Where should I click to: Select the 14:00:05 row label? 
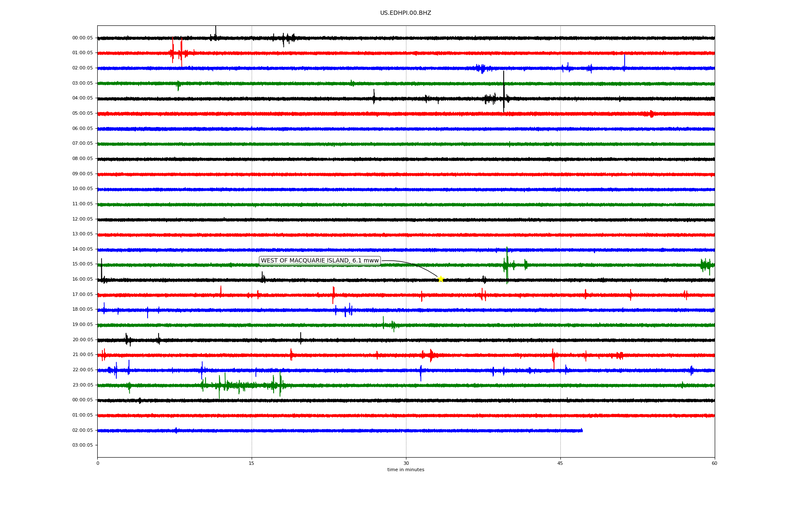coord(82,249)
